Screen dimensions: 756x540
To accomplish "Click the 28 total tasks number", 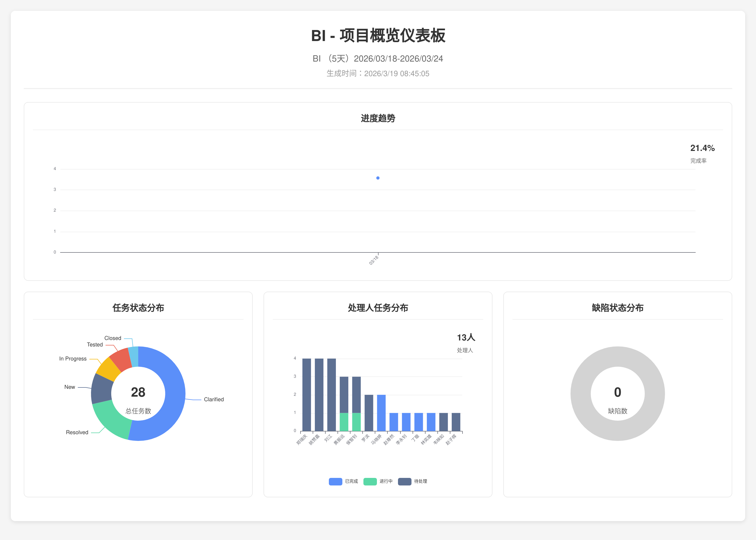I will [x=138, y=392].
